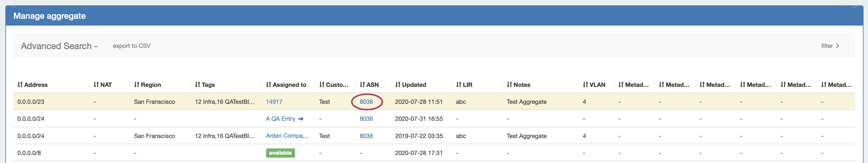Image resolution: width=868 pixels, height=163 pixels.
Task: Sort by the Custo... column header
Action: point(333,85)
